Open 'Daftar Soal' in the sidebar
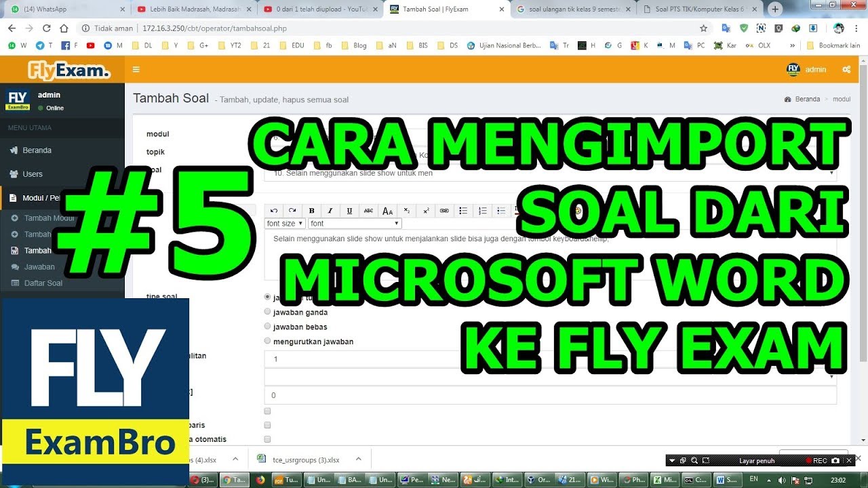Viewport: 868px width, 488px height. tap(62, 283)
